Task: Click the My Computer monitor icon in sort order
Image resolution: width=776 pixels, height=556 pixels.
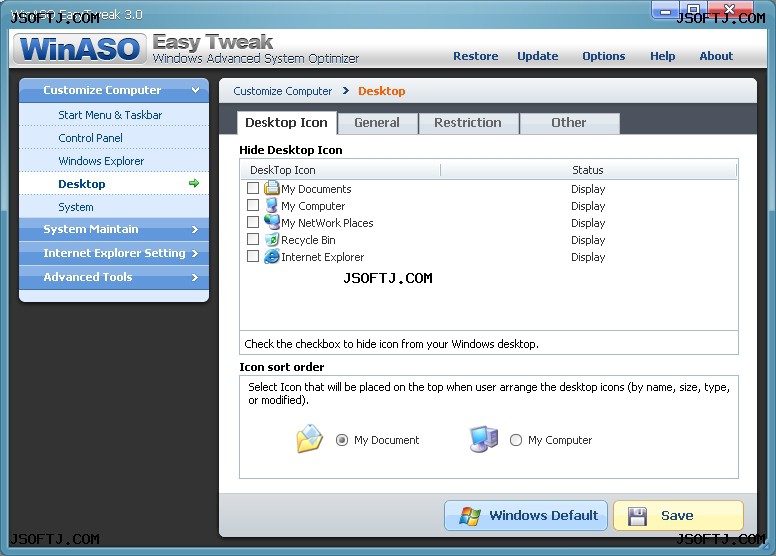Action: (484, 439)
